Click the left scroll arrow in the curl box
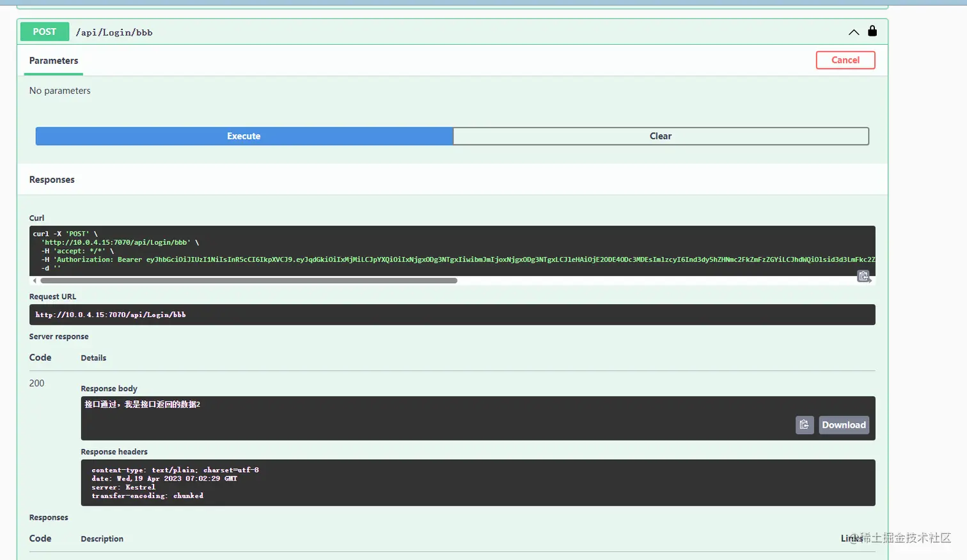Viewport: 967px width, 560px height. 35,281
